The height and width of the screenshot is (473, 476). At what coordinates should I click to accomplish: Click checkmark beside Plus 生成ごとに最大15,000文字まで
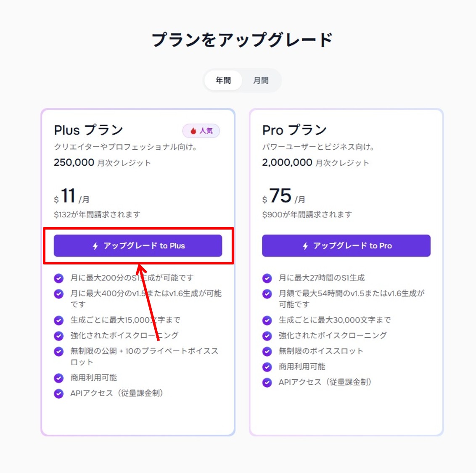[59, 320]
